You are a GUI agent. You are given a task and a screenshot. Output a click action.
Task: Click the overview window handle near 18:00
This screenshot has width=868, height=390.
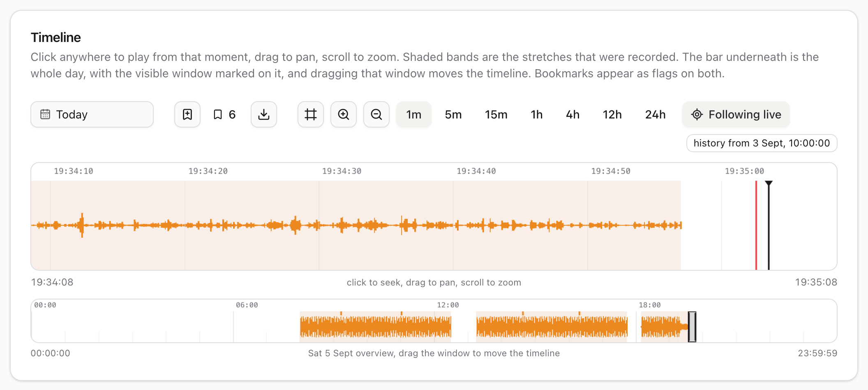coord(692,327)
